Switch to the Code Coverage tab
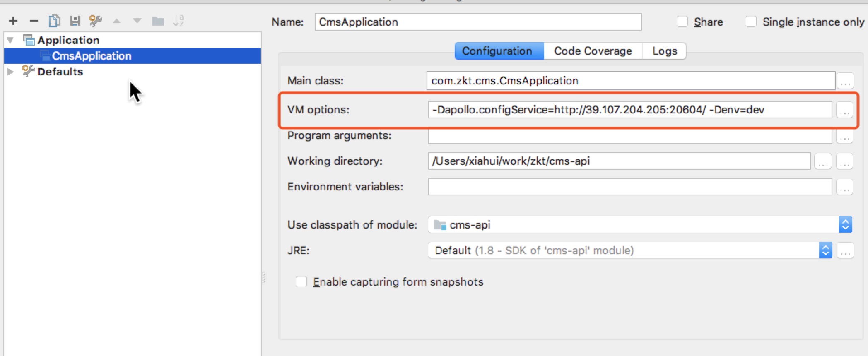Image resolution: width=868 pixels, height=356 pixels. [x=593, y=51]
